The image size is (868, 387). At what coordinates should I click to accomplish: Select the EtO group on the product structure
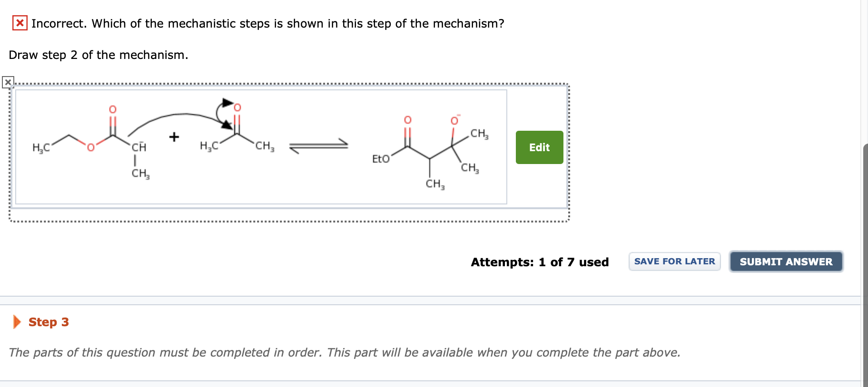click(380, 158)
